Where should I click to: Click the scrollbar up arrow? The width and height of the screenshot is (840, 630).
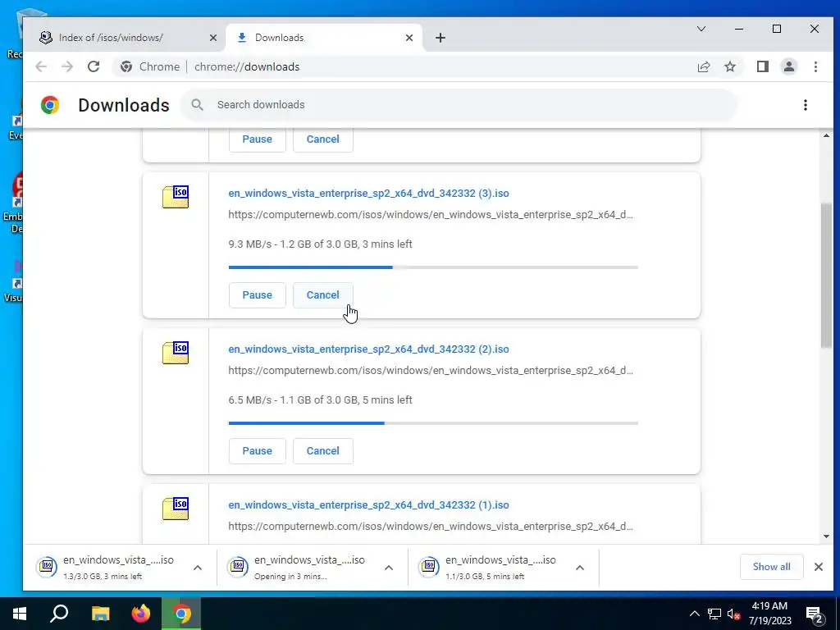click(826, 136)
